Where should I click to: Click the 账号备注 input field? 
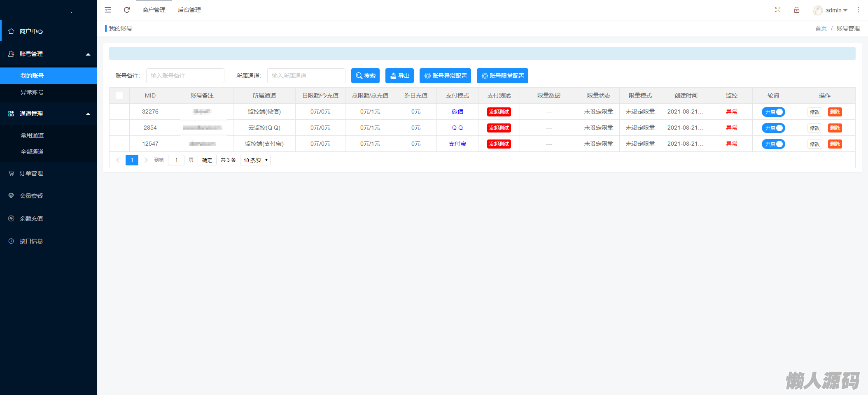click(185, 76)
